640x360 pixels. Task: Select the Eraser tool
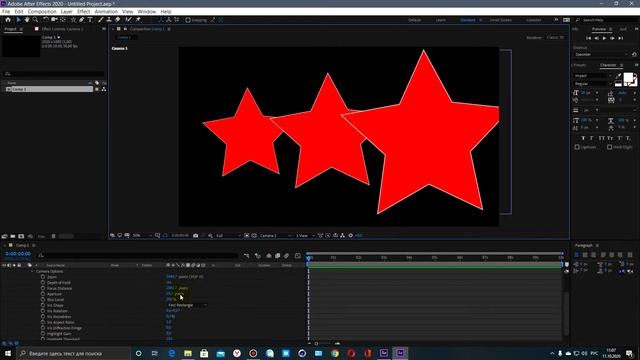[118, 20]
